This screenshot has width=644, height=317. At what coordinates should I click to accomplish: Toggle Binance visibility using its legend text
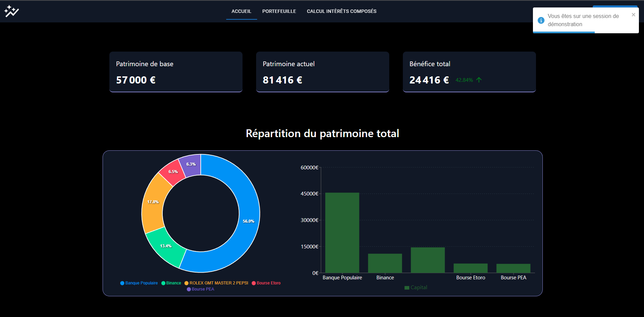(x=173, y=283)
